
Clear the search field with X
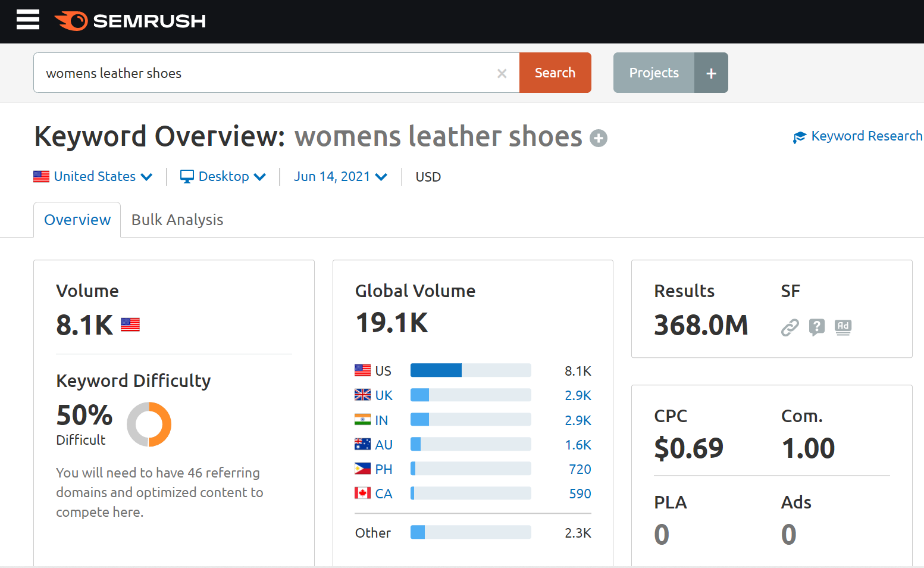click(x=502, y=73)
